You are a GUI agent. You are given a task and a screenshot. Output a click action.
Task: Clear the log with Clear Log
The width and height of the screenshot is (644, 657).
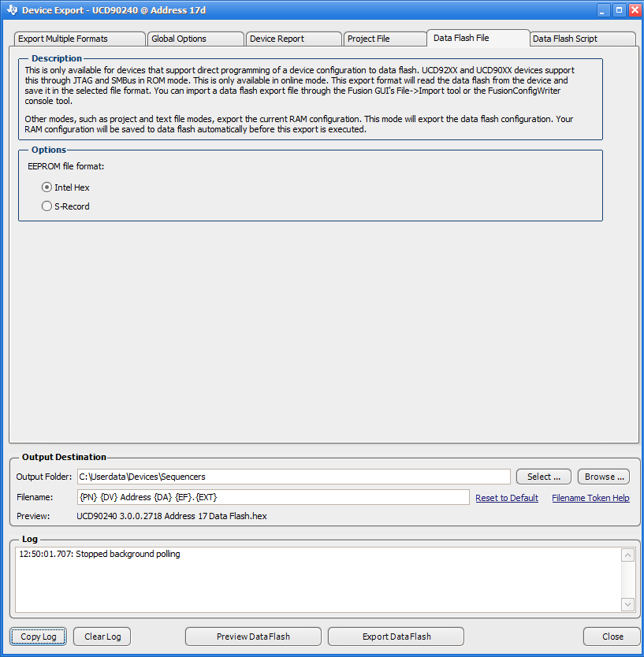click(x=101, y=636)
